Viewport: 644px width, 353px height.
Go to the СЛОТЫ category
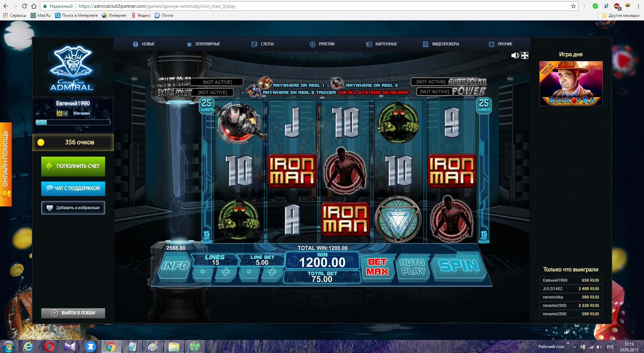pyautogui.click(x=263, y=44)
